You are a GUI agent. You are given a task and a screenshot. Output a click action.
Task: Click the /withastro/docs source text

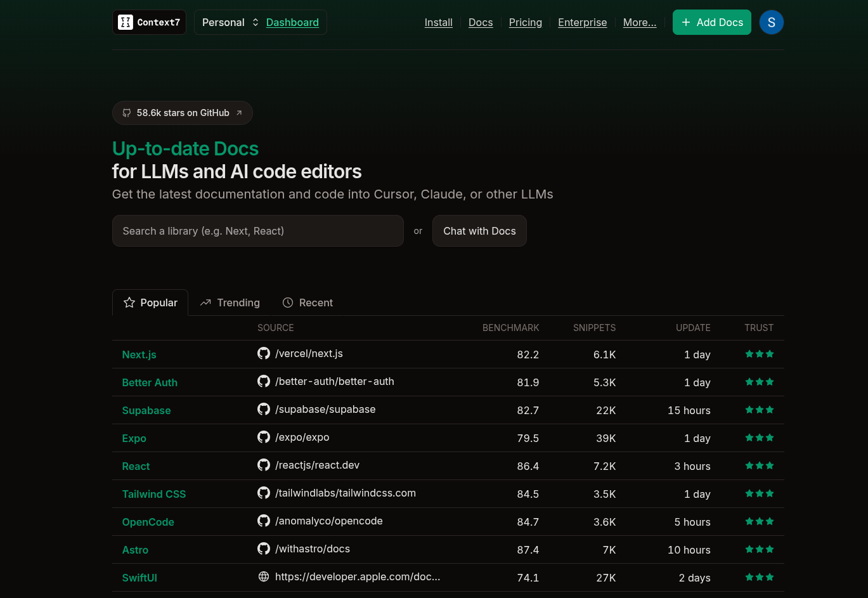coord(313,549)
